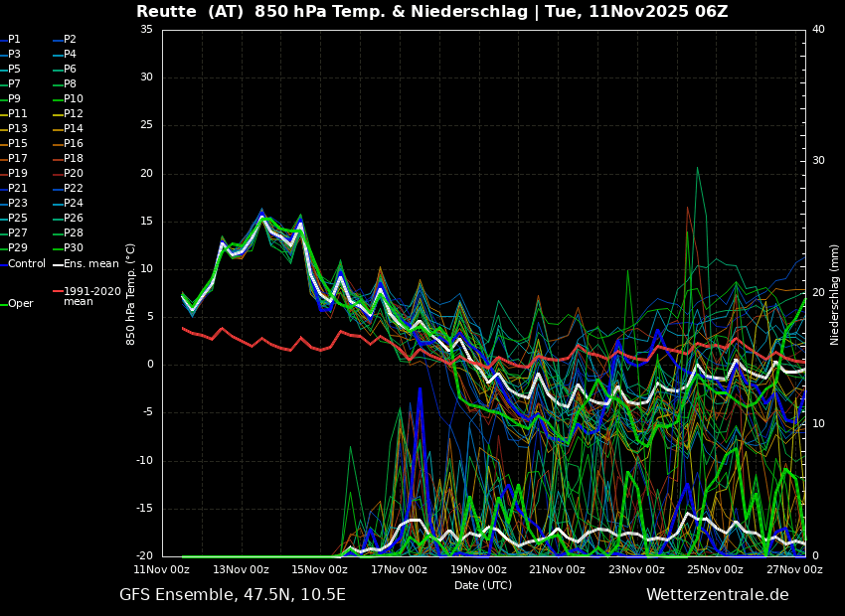Click the P25 legend entry
The width and height of the screenshot is (845, 616).
tap(18, 219)
